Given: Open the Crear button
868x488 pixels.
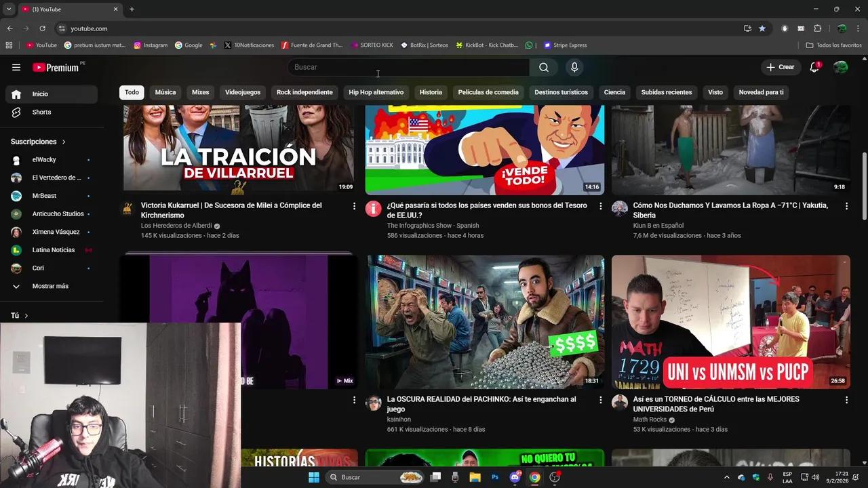Looking at the screenshot, I should 780,67.
